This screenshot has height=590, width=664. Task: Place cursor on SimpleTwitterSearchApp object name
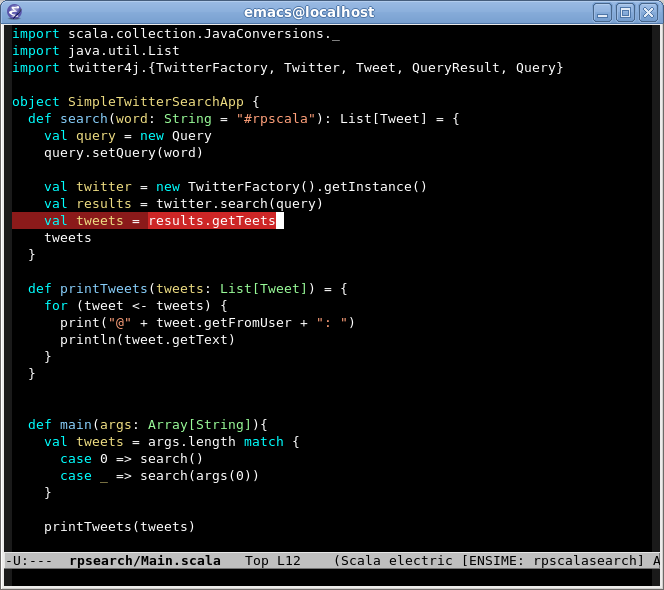click(155, 102)
